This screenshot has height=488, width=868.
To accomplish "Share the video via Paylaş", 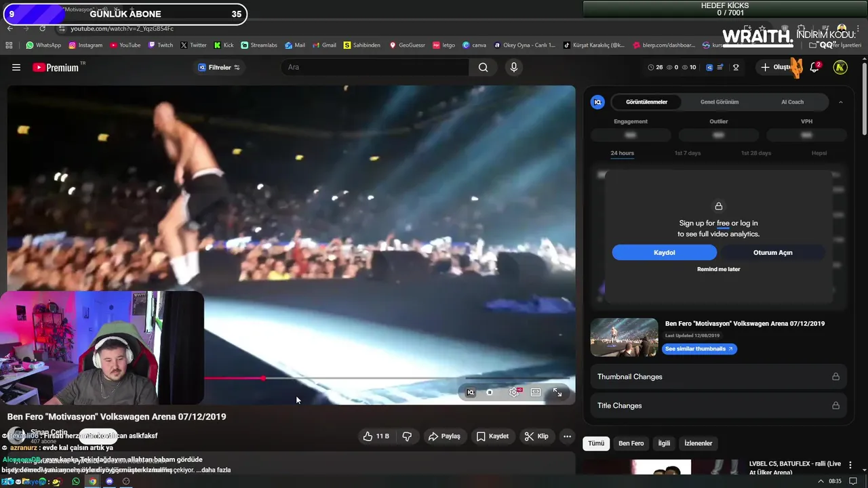I will (x=444, y=436).
